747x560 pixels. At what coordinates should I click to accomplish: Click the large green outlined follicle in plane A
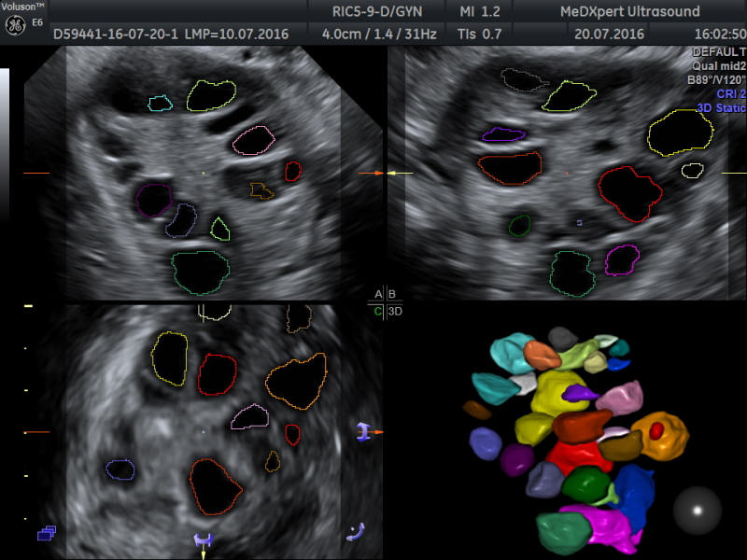tap(201, 273)
